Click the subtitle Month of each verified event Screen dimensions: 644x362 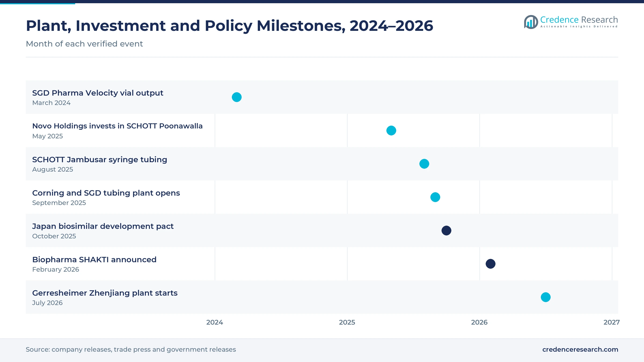pos(84,44)
